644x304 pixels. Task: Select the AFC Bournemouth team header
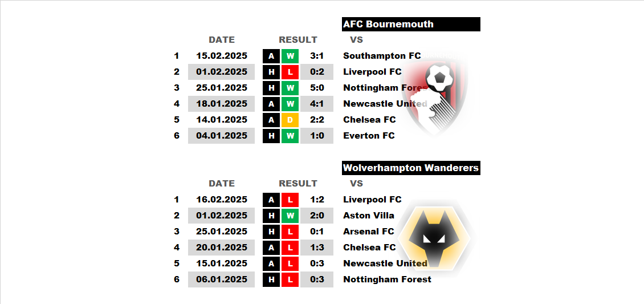[x=411, y=24]
